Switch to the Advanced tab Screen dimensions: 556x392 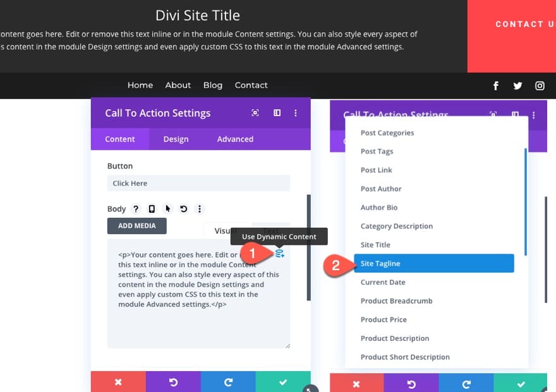pos(235,139)
